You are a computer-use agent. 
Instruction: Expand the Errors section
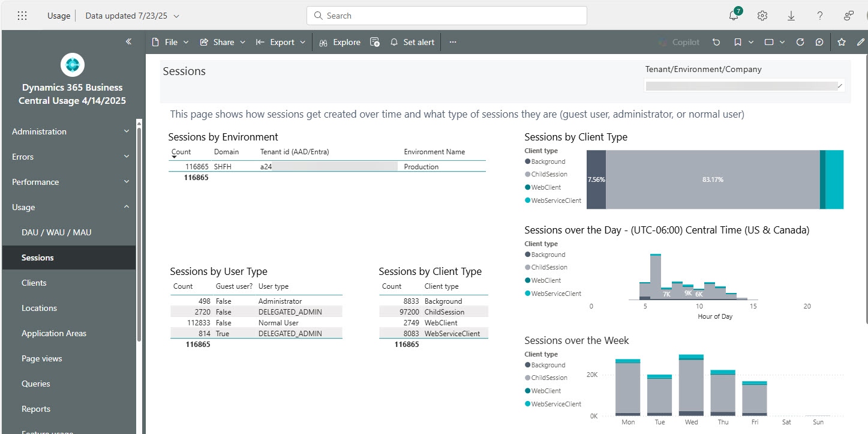pyautogui.click(x=70, y=157)
